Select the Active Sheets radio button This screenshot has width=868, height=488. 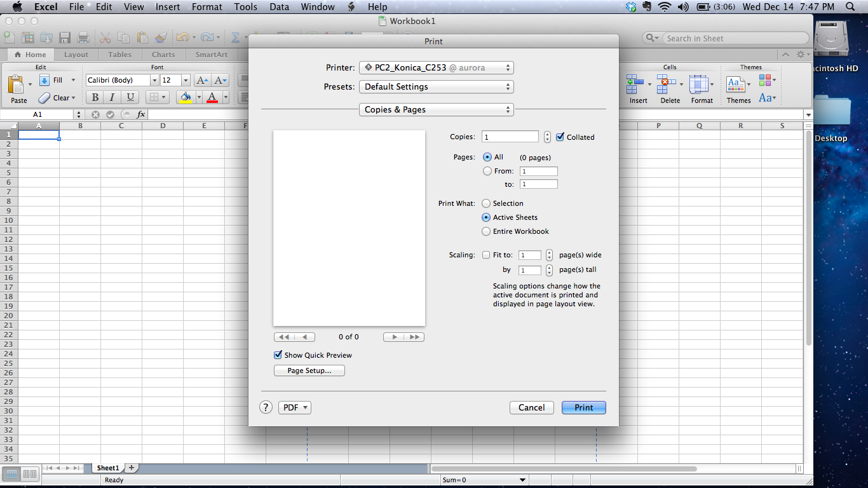click(x=486, y=217)
